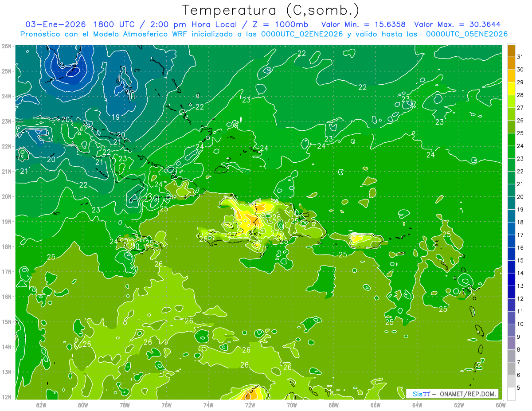532x411 pixels.
Task: Pick the dark blue legend band between 12 and 13
Action: click(x=511, y=292)
